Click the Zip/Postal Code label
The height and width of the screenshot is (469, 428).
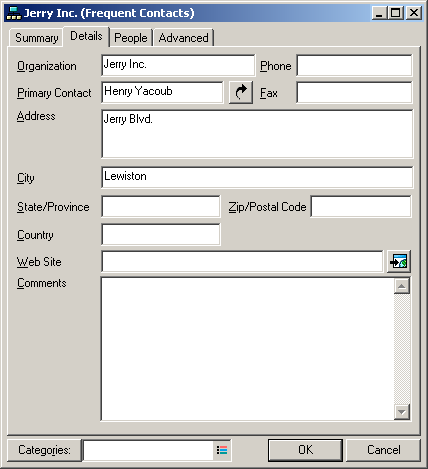267,207
